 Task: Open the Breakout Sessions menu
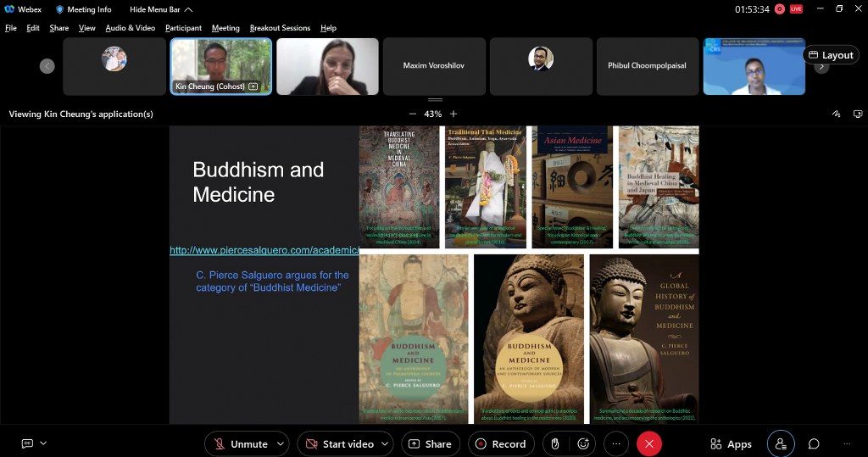click(x=280, y=28)
